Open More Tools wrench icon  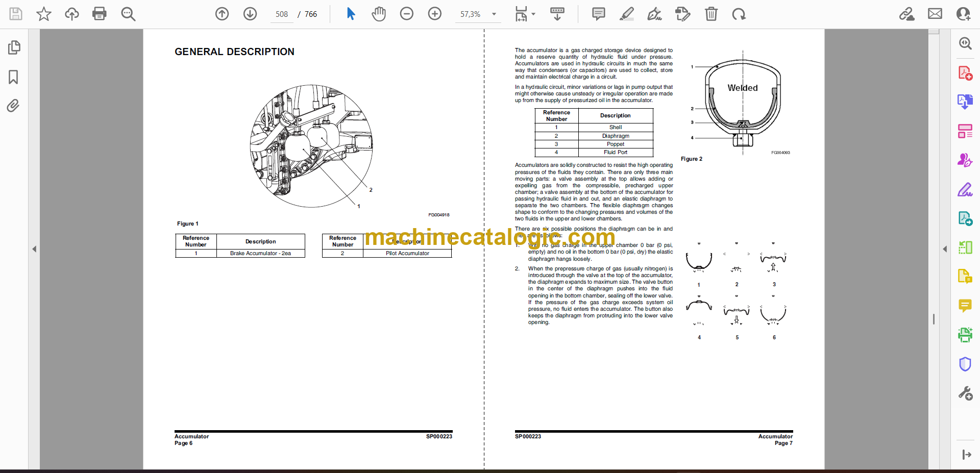coord(965,393)
